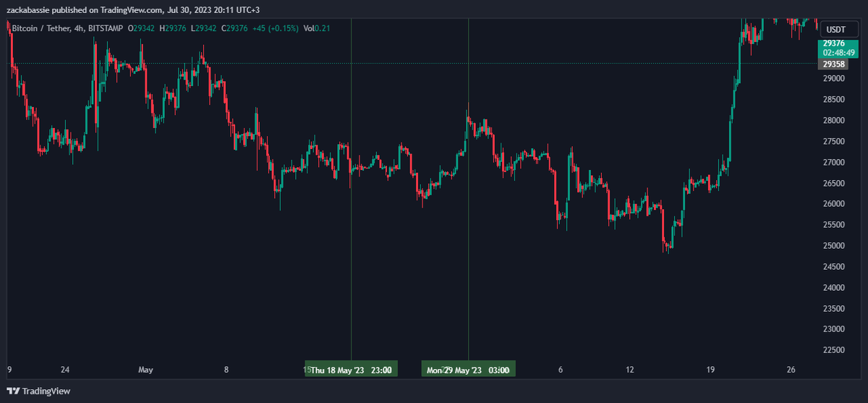
Task: Click the 23000 price axis label
Action: pyautogui.click(x=834, y=329)
